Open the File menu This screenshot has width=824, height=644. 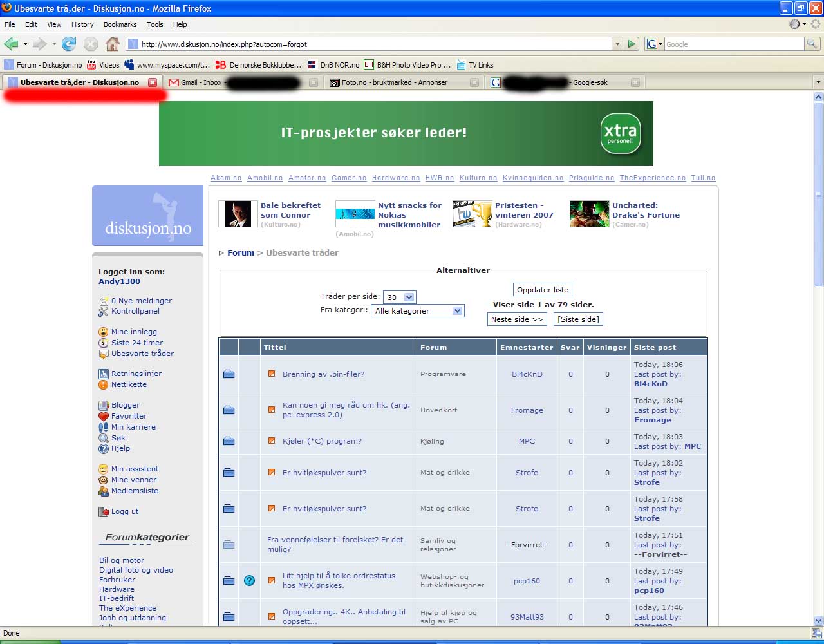click(10, 24)
